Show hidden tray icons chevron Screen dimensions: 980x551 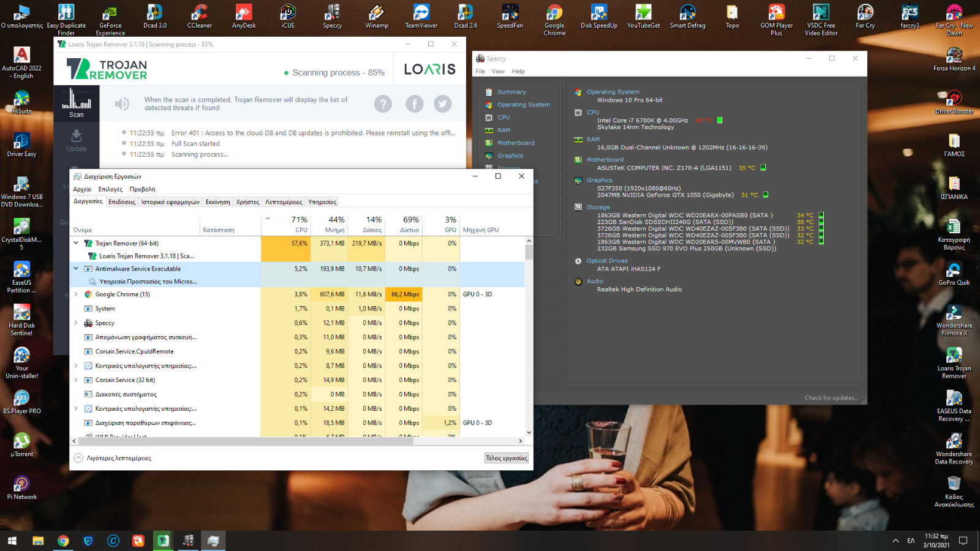click(x=895, y=541)
